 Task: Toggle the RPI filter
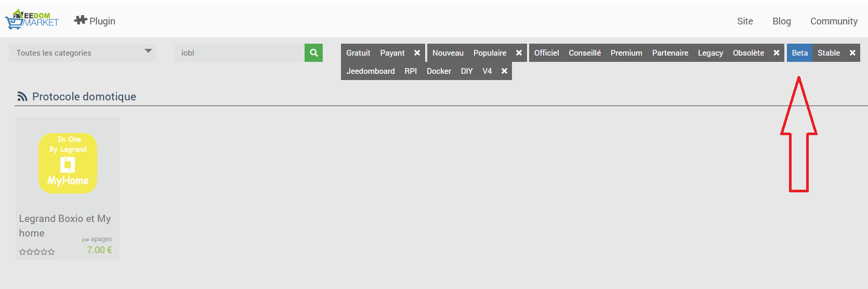coord(411,71)
